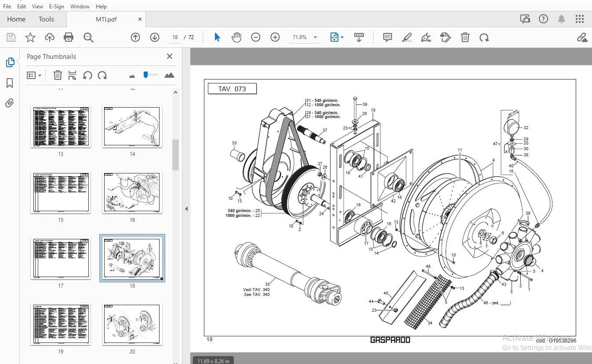Open the Edit menu
Screen dimensions: 592x364
pyautogui.click(x=22, y=7)
